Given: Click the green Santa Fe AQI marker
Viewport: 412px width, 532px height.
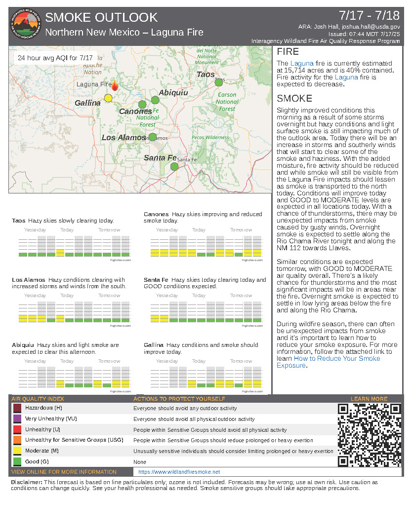Looking at the screenshot, I should click(x=174, y=167).
